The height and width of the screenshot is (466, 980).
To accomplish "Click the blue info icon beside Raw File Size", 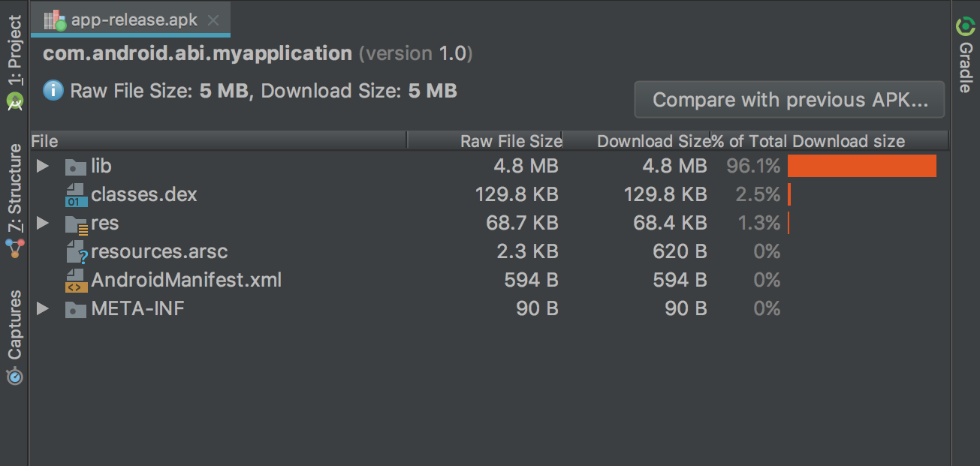I will 53,92.
